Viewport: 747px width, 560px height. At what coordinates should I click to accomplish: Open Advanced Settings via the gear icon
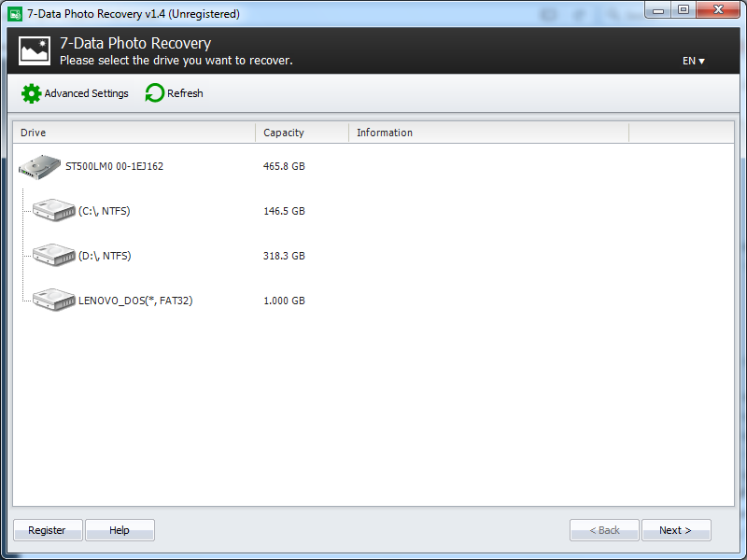click(30, 93)
